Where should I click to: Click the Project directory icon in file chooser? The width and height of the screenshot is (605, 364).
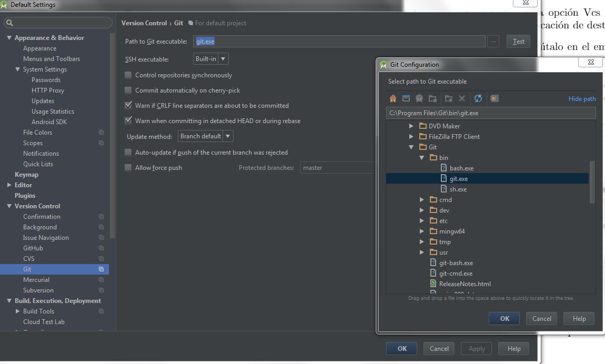[x=419, y=98]
